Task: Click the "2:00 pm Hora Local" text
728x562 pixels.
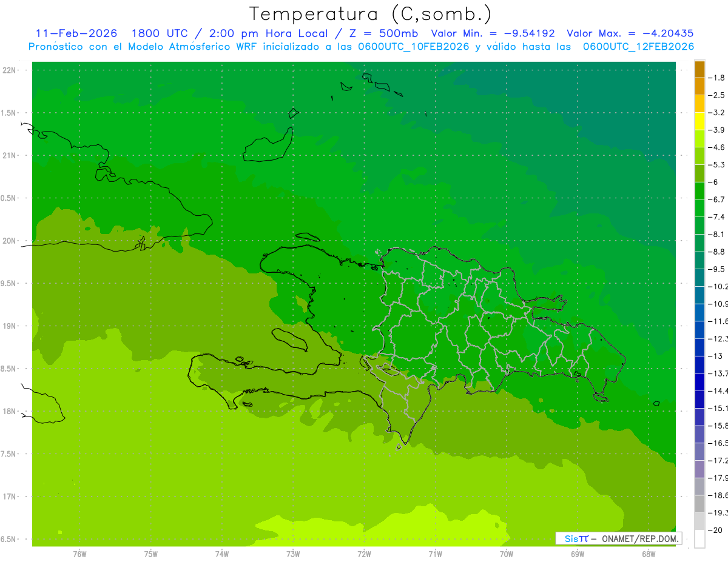Action: pyautogui.click(x=268, y=34)
